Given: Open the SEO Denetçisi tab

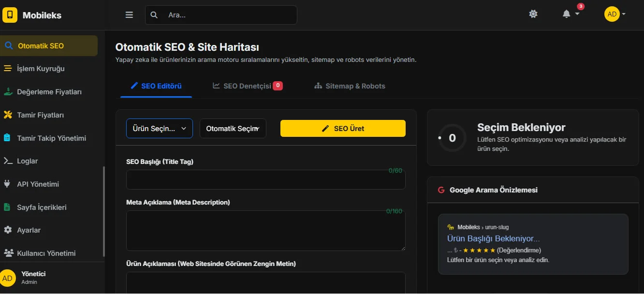Looking at the screenshot, I should coord(248,86).
